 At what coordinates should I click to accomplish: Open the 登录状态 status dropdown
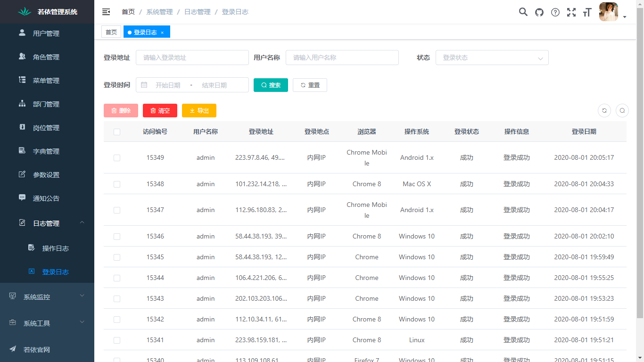pyautogui.click(x=492, y=58)
